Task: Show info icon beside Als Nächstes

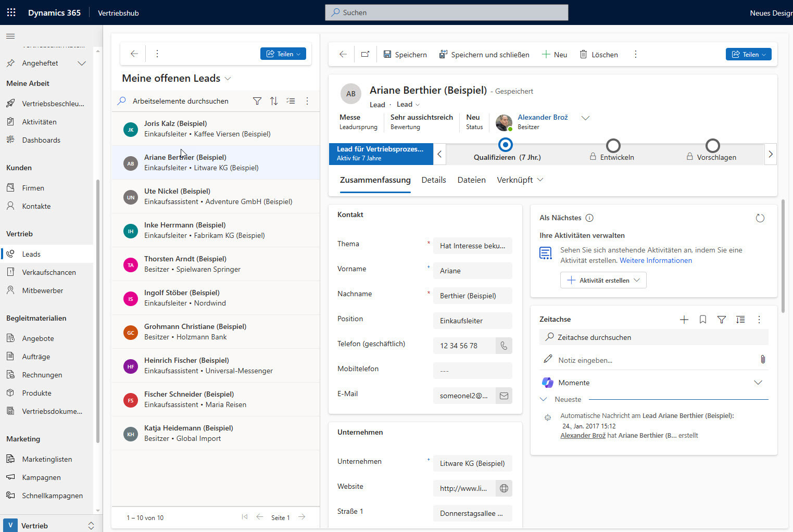Action: [x=589, y=218]
